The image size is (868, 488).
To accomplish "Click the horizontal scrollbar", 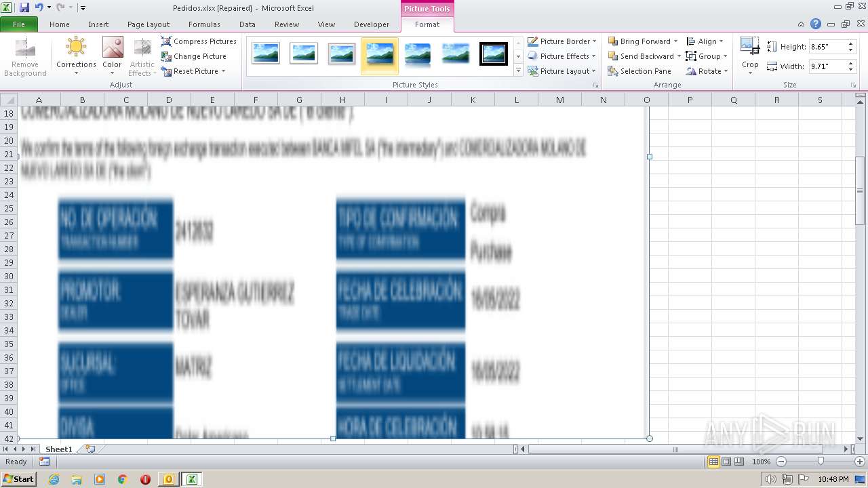I will [x=675, y=449].
